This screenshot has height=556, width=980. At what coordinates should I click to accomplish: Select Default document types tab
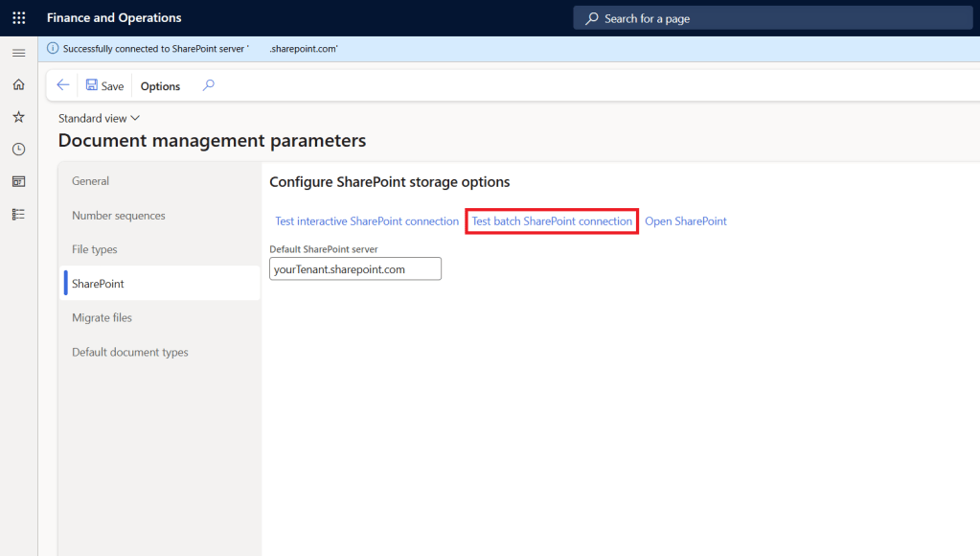pyautogui.click(x=130, y=352)
